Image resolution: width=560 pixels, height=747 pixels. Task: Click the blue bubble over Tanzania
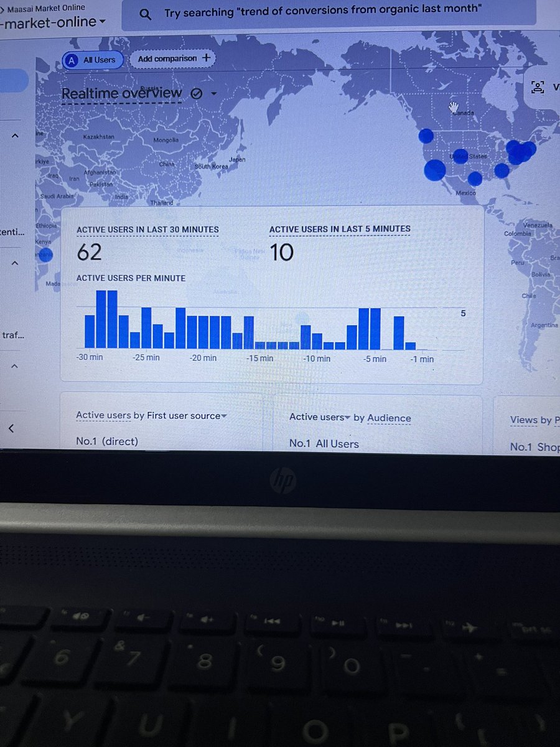(x=45, y=255)
